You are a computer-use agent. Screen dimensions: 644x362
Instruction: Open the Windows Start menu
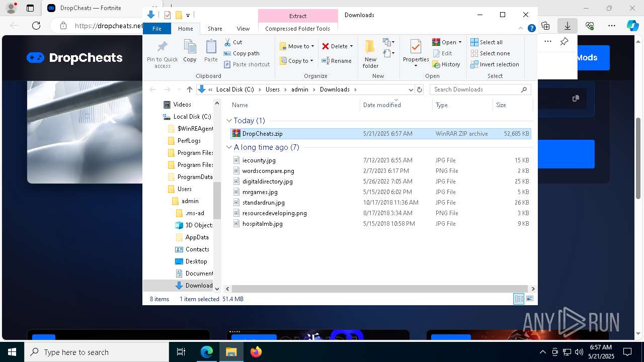[x=12, y=352]
